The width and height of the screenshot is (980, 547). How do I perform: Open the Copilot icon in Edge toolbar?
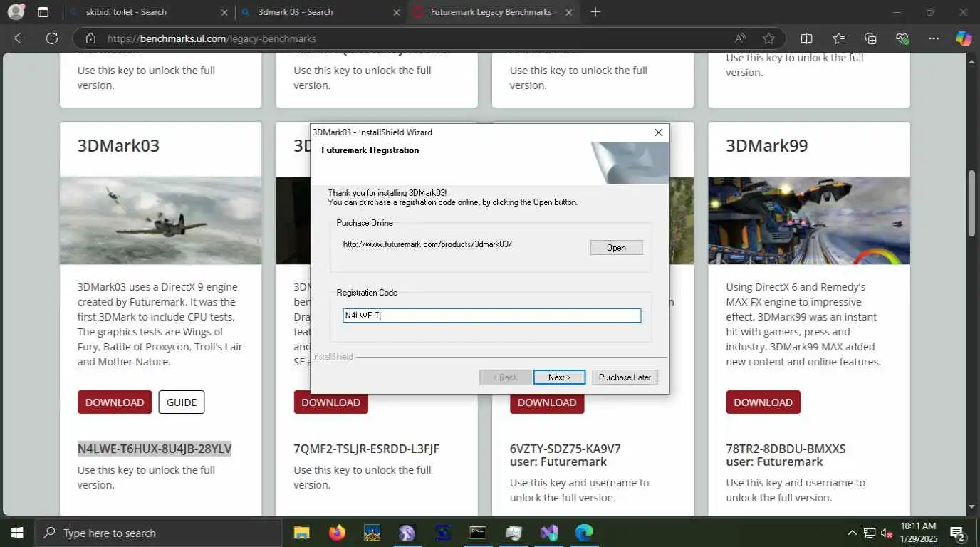tap(963, 38)
